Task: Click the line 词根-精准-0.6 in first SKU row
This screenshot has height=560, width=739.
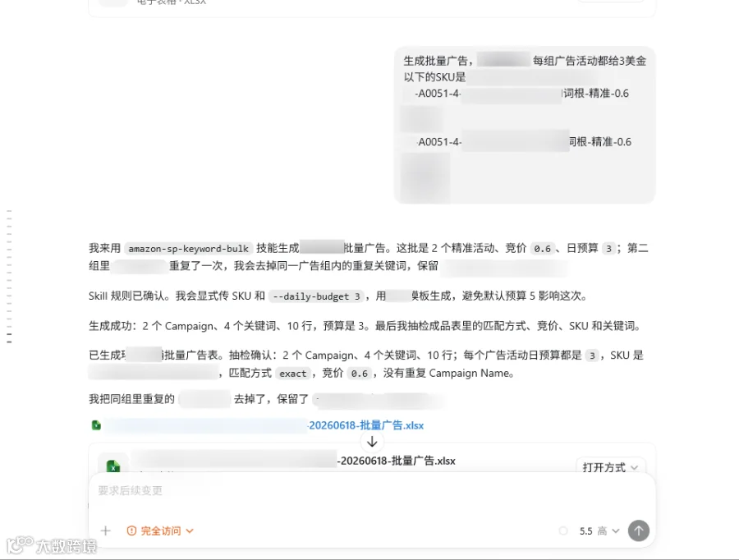Action: point(596,94)
